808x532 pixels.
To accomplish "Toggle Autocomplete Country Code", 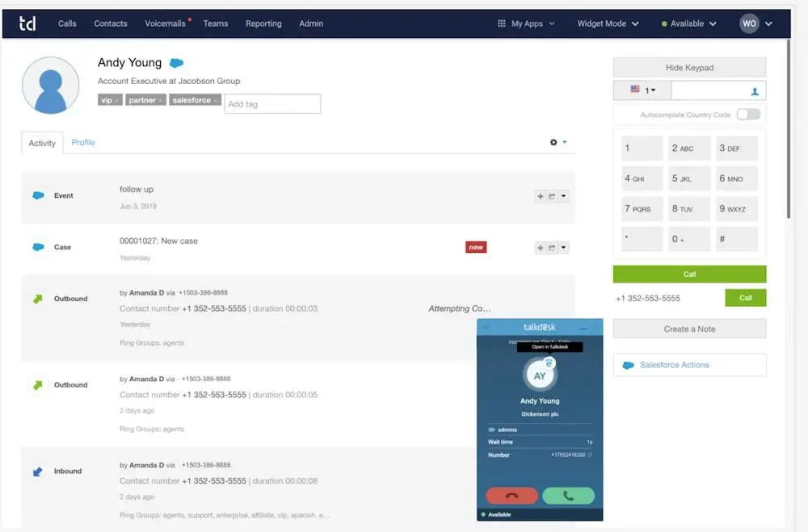I will 748,115.
